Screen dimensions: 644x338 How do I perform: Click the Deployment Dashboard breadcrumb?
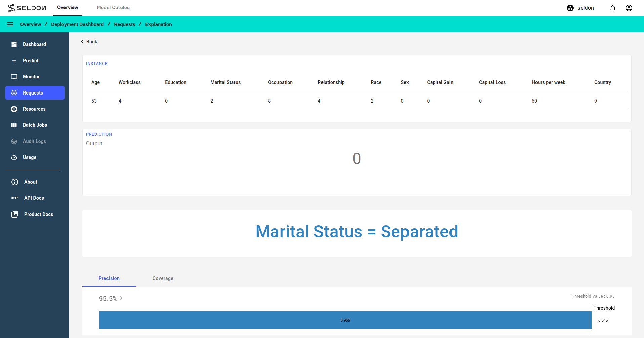click(x=77, y=24)
